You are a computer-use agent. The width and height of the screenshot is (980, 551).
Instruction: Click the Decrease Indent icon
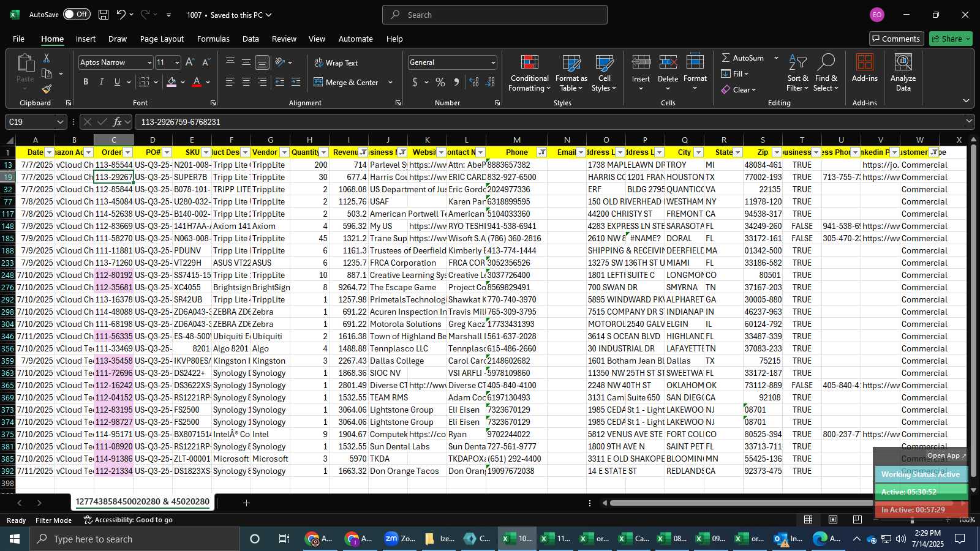tap(280, 82)
